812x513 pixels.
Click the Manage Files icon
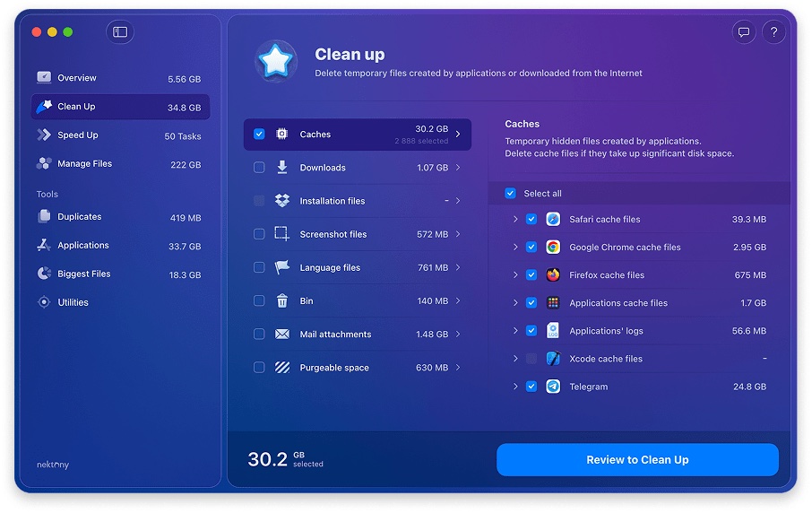pyautogui.click(x=44, y=163)
